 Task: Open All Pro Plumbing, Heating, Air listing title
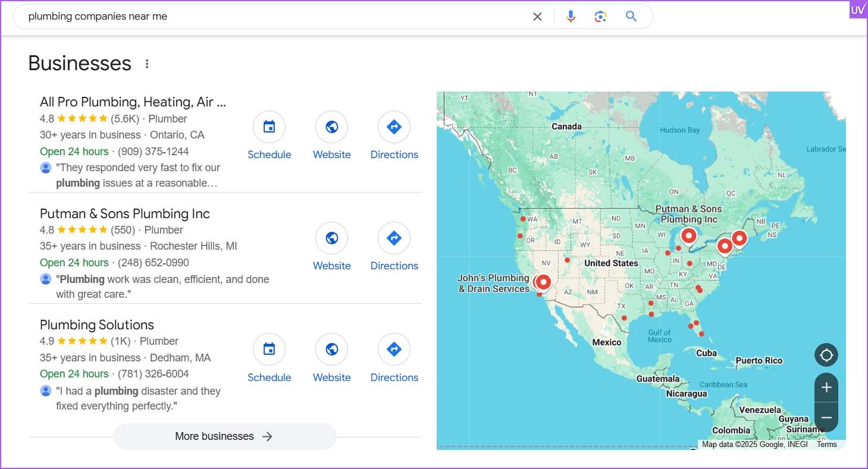133,102
